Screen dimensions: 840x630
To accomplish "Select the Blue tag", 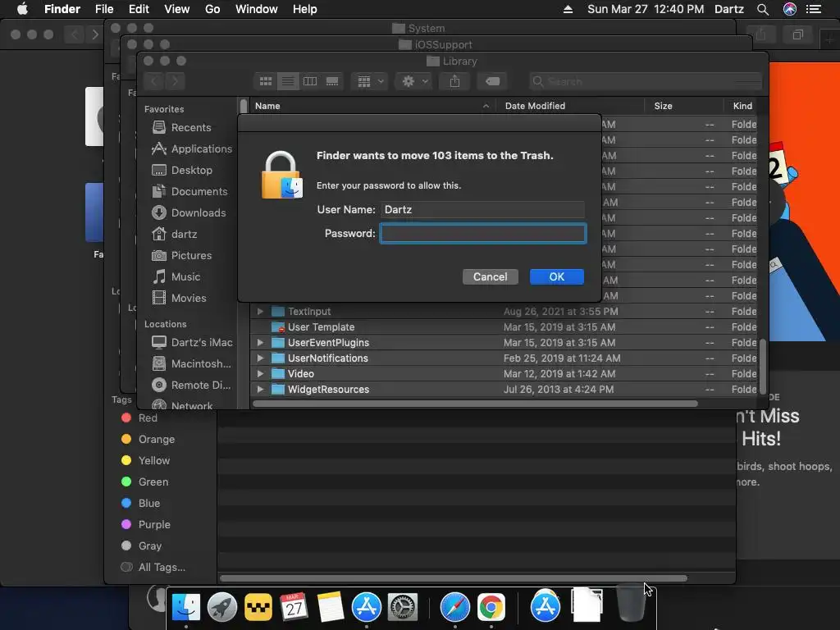I will 140,504.
